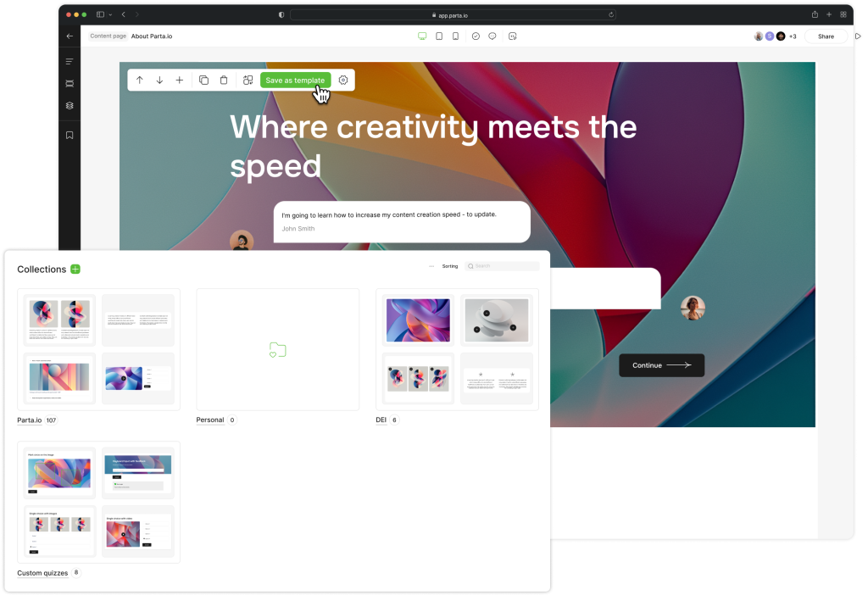
Task: Delete the section with the trash icon
Action: tap(224, 81)
